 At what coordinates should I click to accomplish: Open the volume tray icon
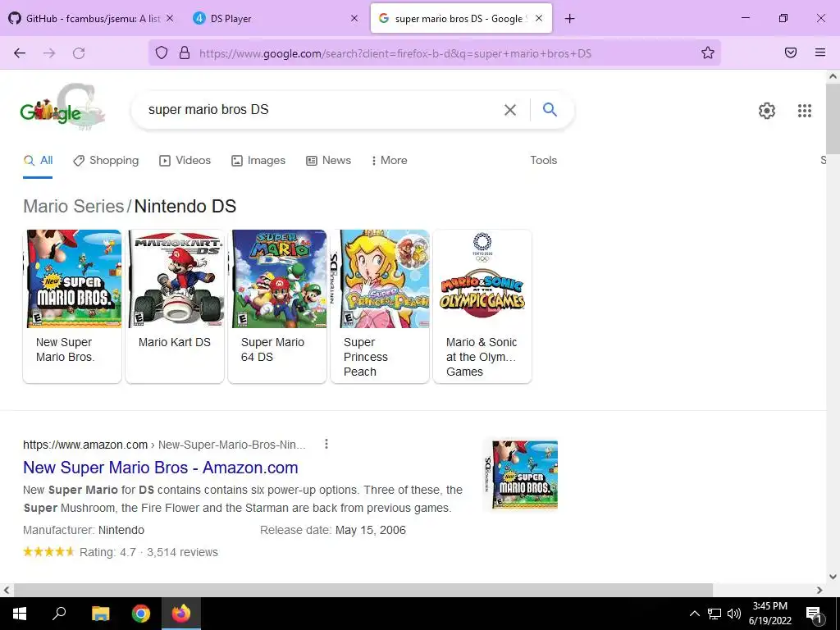734,614
